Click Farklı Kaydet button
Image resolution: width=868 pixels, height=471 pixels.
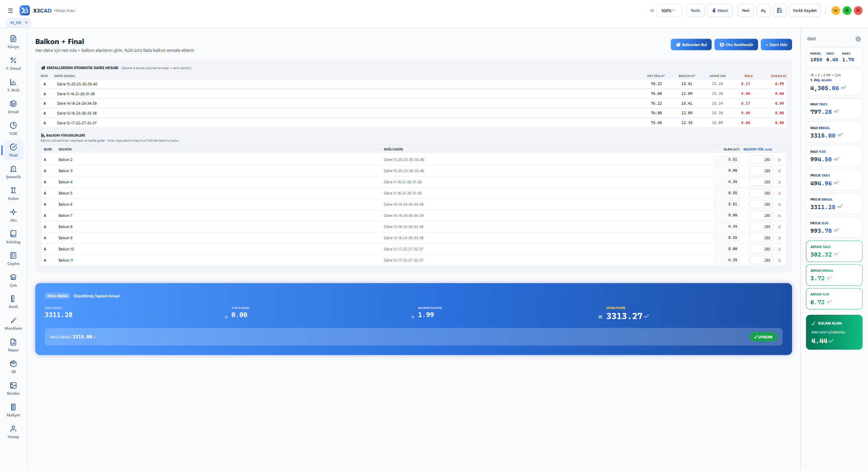pyautogui.click(x=805, y=11)
